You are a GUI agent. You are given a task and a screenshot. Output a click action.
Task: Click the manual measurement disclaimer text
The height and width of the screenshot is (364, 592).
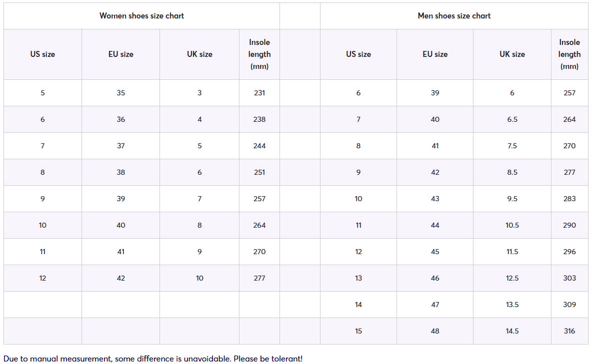[153, 359]
